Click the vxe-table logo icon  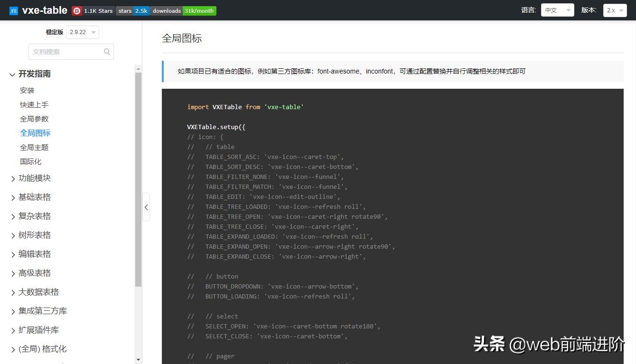point(14,10)
